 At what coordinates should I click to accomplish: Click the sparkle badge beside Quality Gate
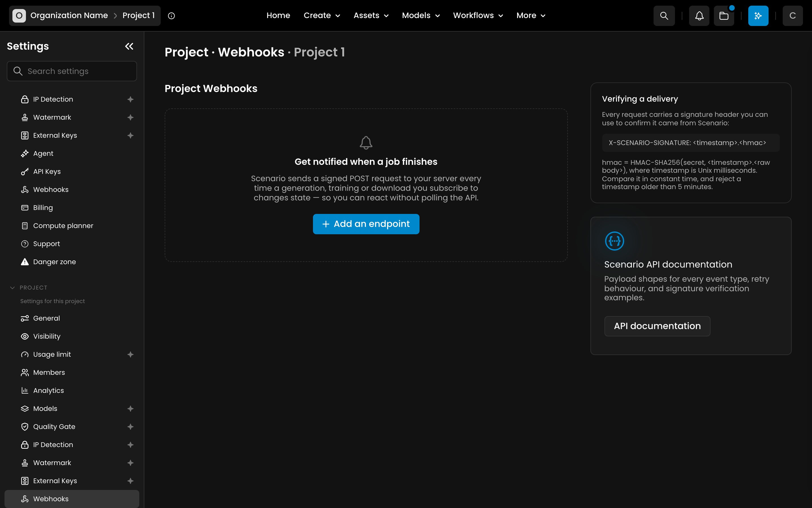[x=131, y=427]
